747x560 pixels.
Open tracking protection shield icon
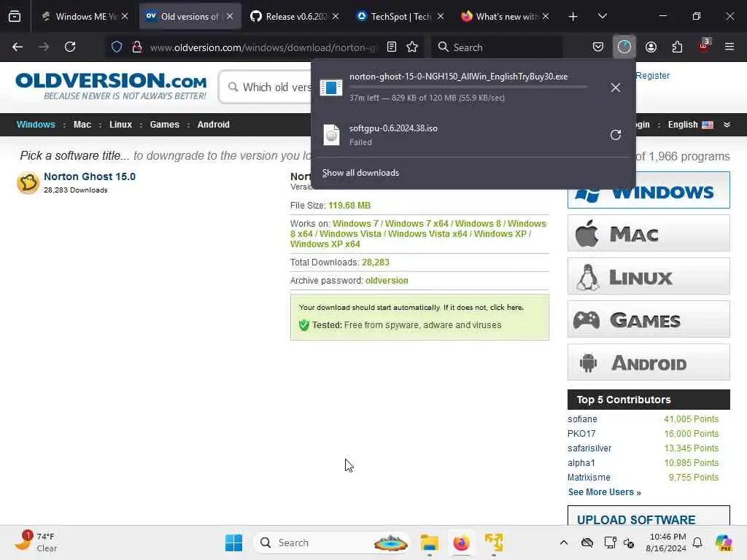(117, 47)
